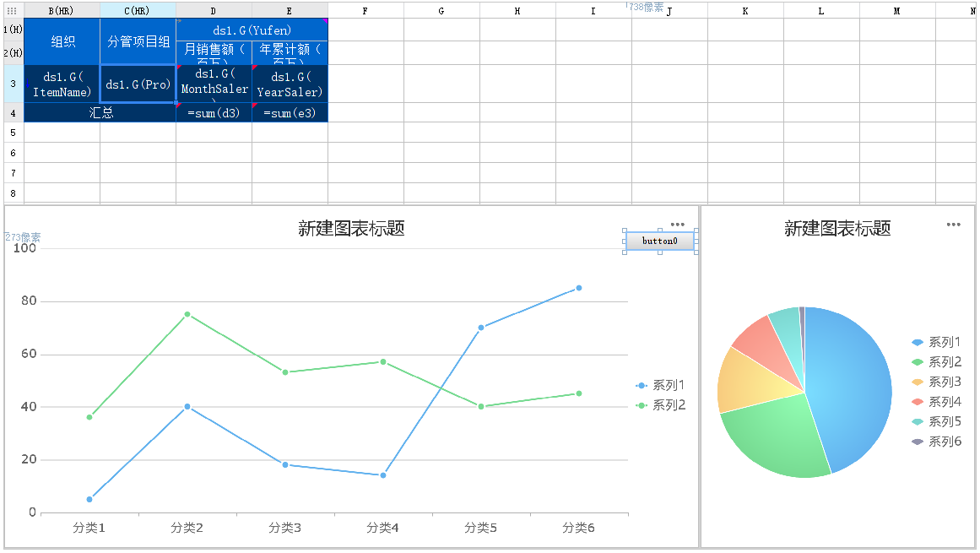Select column header J

pos(669,11)
